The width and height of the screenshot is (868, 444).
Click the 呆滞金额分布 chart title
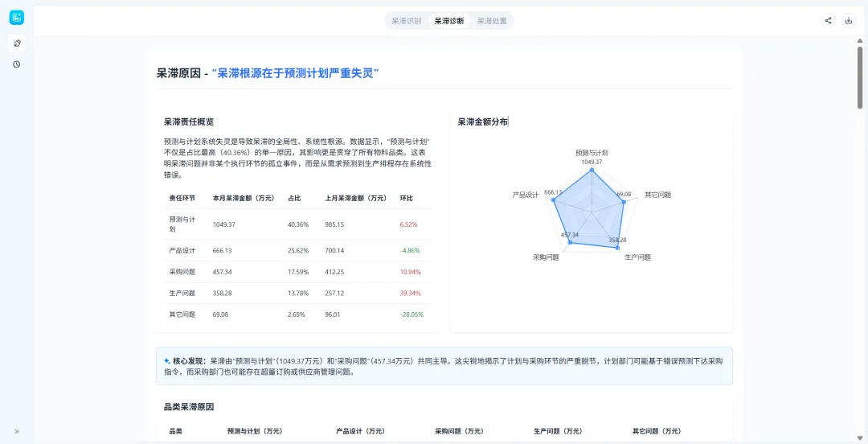click(482, 122)
